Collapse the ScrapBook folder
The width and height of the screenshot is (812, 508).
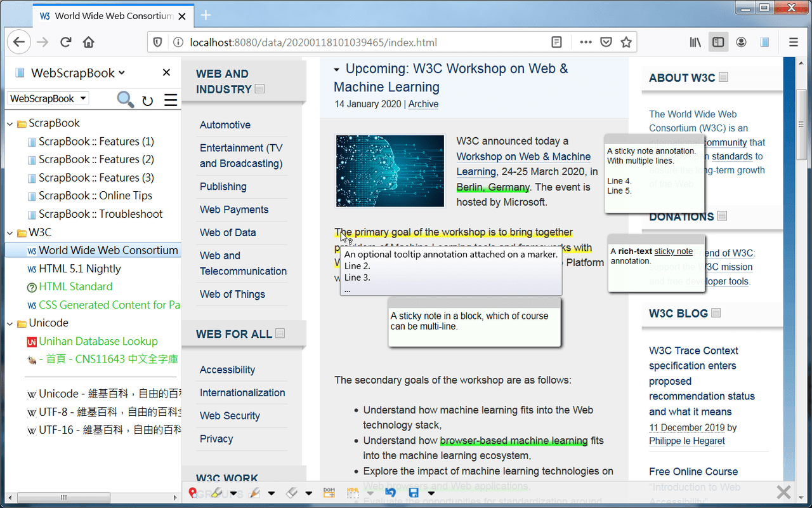point(10,124)
